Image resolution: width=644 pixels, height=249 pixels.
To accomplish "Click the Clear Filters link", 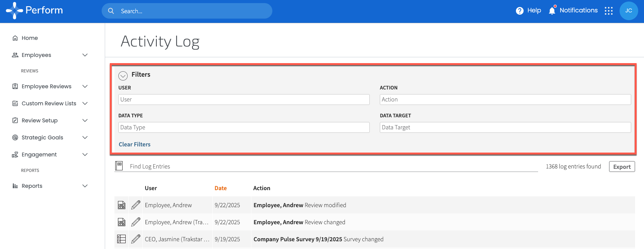I will coord(135,144).
